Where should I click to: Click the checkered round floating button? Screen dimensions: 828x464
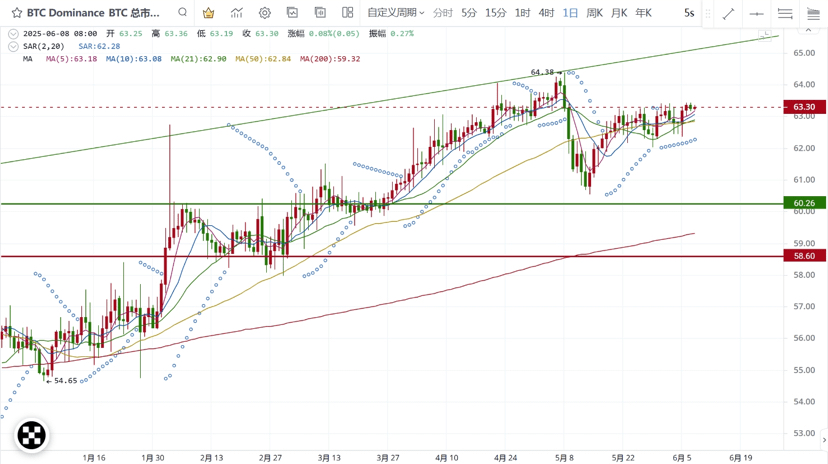coord(32,435)
